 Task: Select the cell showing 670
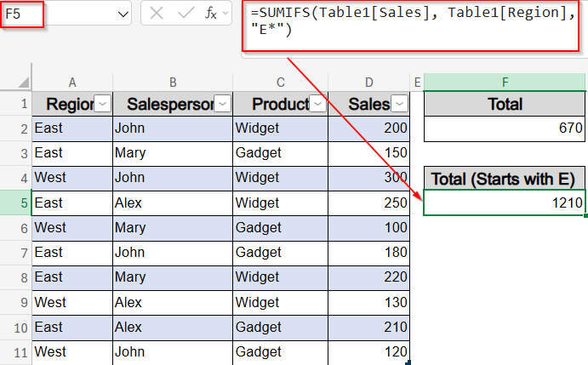(x=505, y=128)
